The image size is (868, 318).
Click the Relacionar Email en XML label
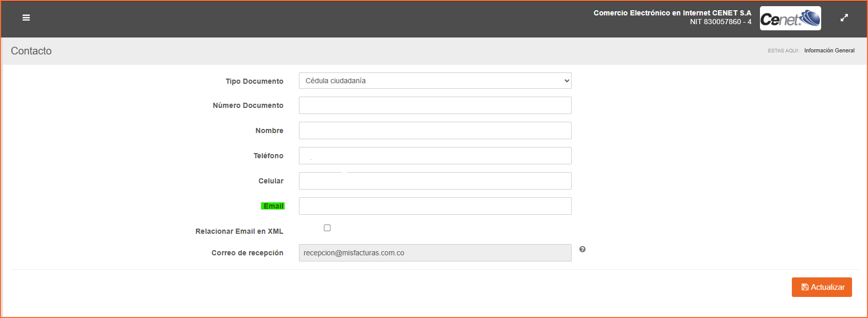tap(239, 231)
